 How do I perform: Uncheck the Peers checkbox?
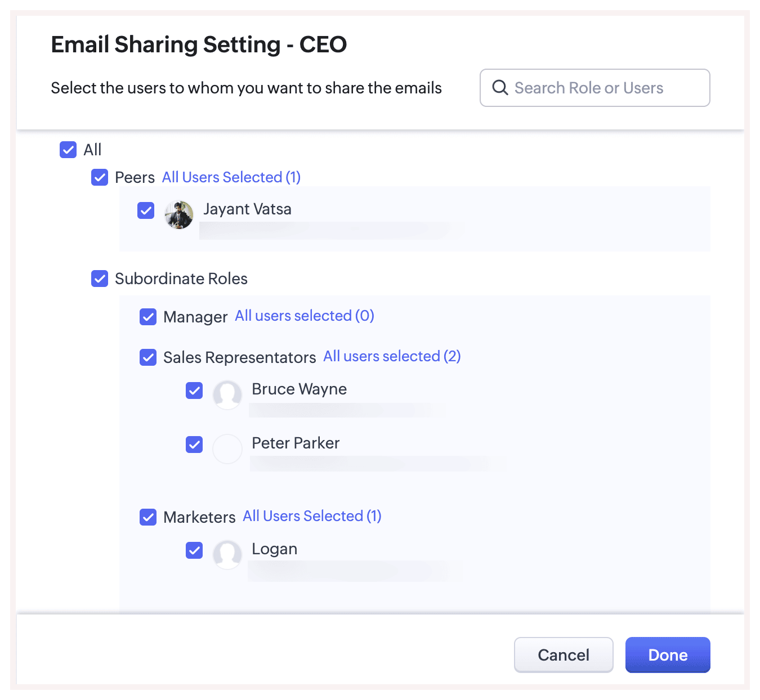click(100, 177)
